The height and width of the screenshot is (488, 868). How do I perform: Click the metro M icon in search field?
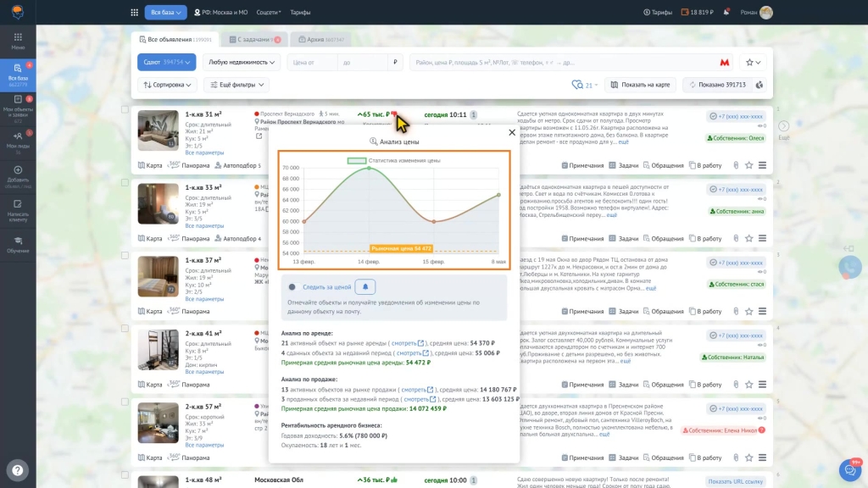[x=724, y=63]
